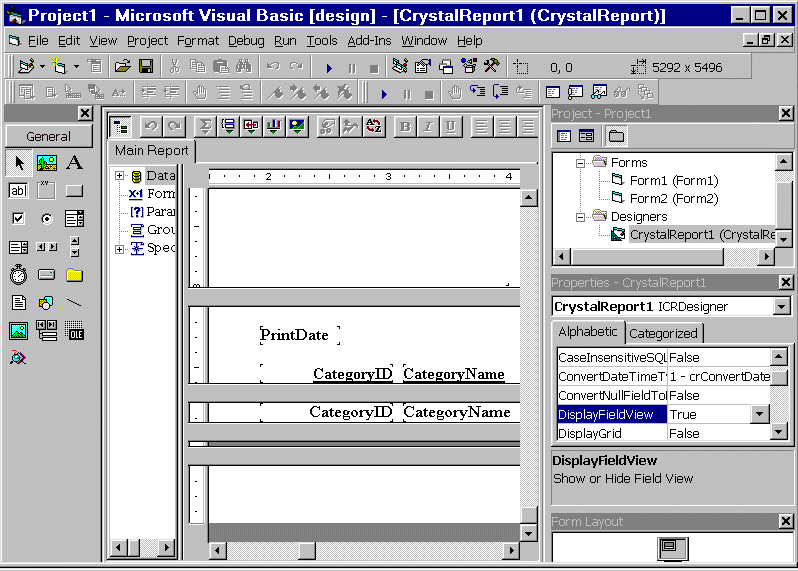Click the Save Project disk icon

pos(146,67)
